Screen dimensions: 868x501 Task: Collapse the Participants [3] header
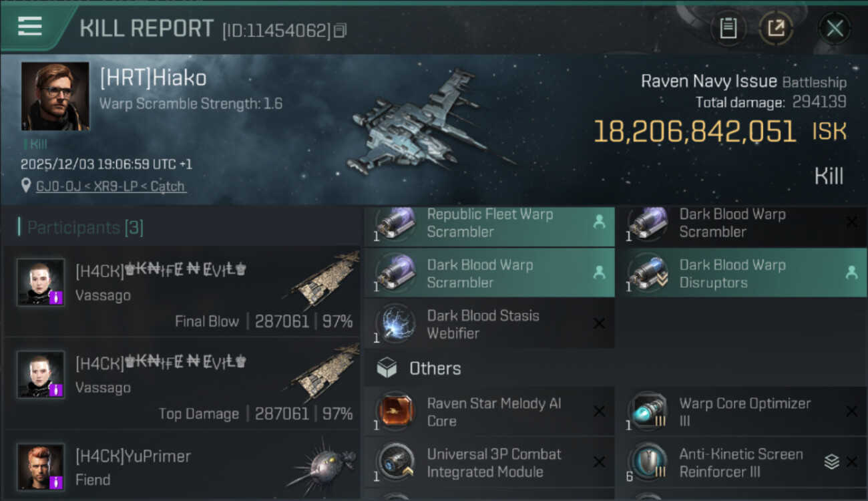[x=81, y=228]
